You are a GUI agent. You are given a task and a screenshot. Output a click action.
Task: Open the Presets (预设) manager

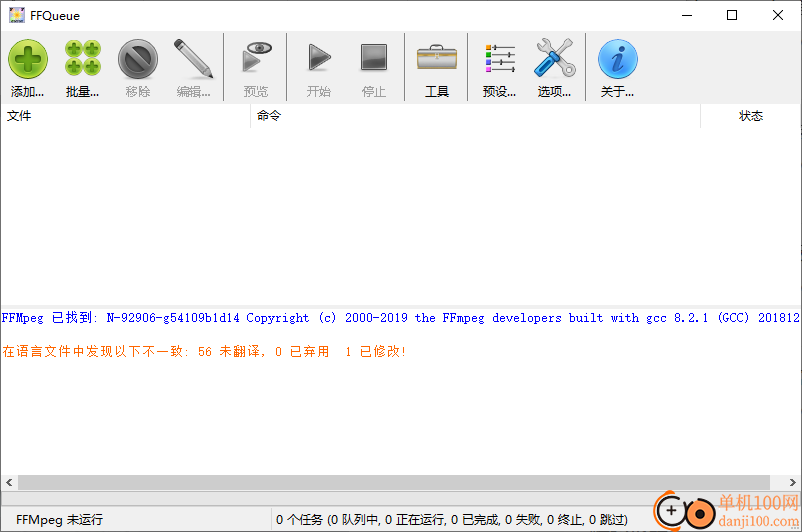coord(499,68)
